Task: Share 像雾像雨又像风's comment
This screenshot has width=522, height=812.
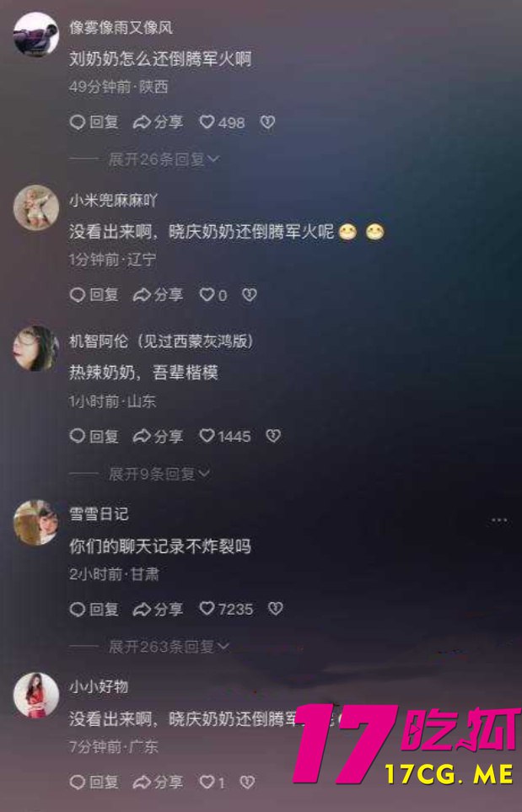Action: click(158, 122)
